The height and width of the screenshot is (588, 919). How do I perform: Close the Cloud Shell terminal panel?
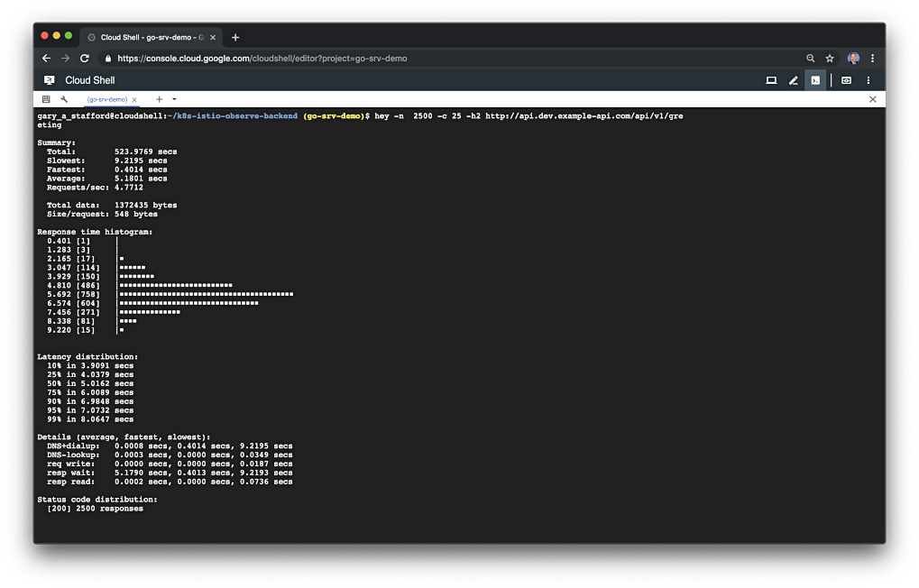(872, 99)
